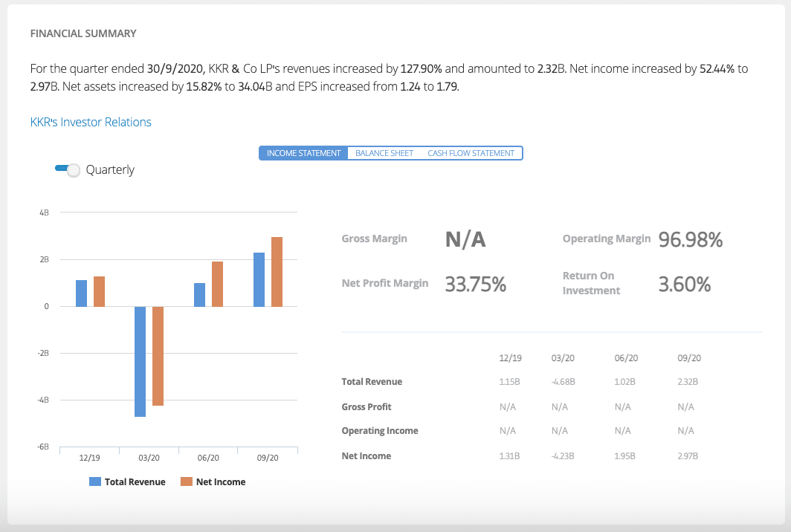Click the Net Income legend text

(x=221, y=481)
